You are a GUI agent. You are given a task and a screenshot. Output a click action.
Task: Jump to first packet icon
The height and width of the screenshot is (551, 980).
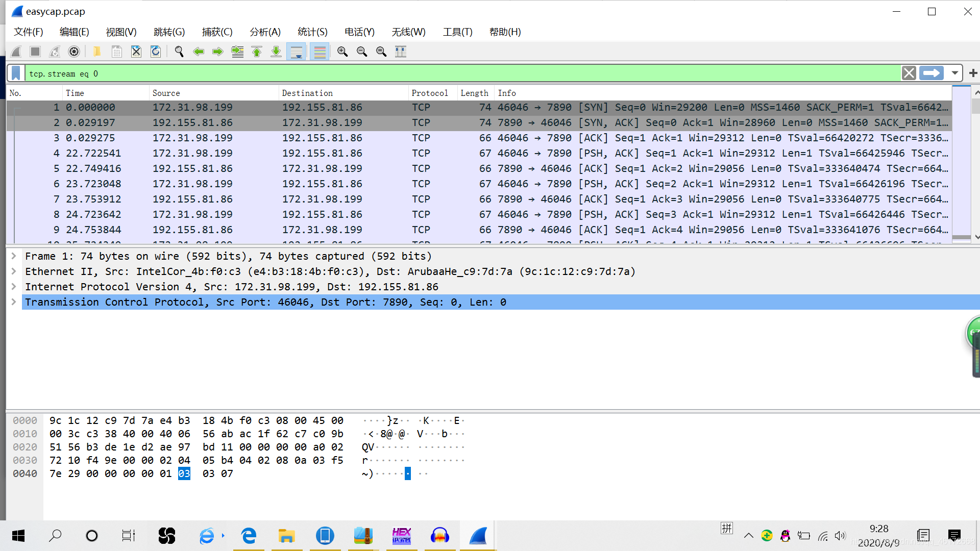[x=257, y=52]
